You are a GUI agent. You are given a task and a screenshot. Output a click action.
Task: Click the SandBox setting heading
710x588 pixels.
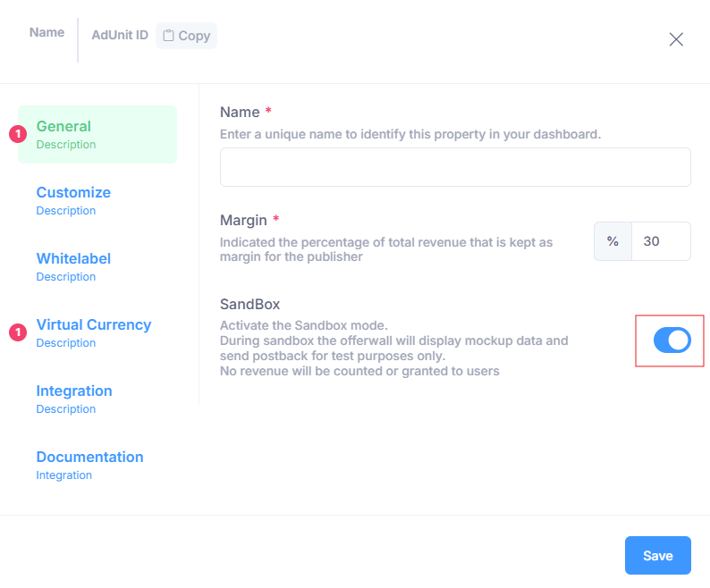[250, 304]
